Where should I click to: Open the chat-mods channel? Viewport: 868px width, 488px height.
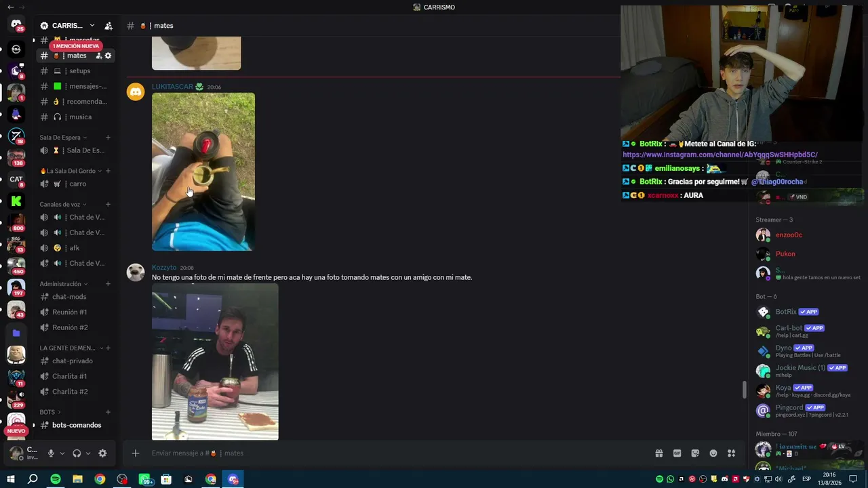click(x=75, y=297)
